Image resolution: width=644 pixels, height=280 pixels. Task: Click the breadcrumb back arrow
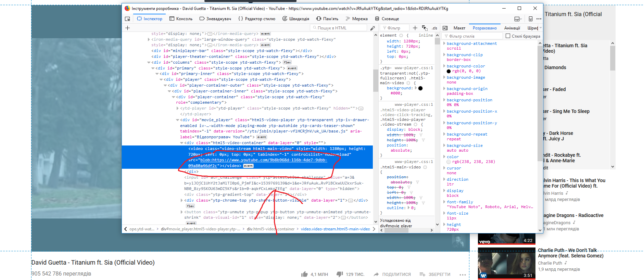tap(126, 229)
